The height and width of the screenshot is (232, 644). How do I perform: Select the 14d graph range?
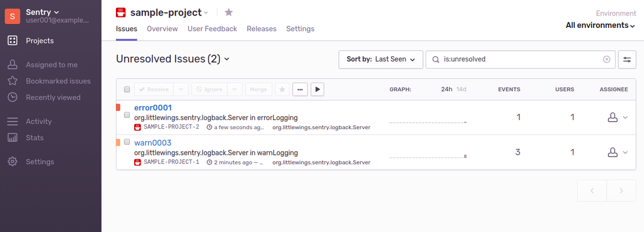pyautogui.click(x=461, y=89)
